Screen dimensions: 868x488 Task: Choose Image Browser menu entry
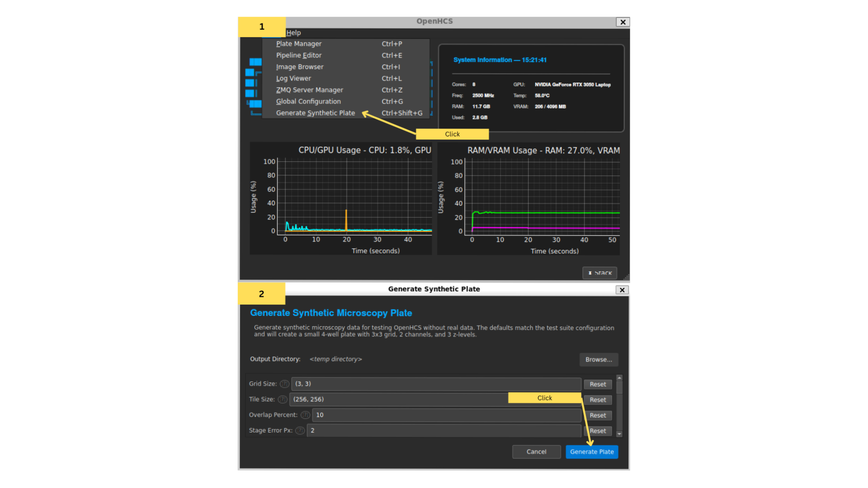click(346, 67)
